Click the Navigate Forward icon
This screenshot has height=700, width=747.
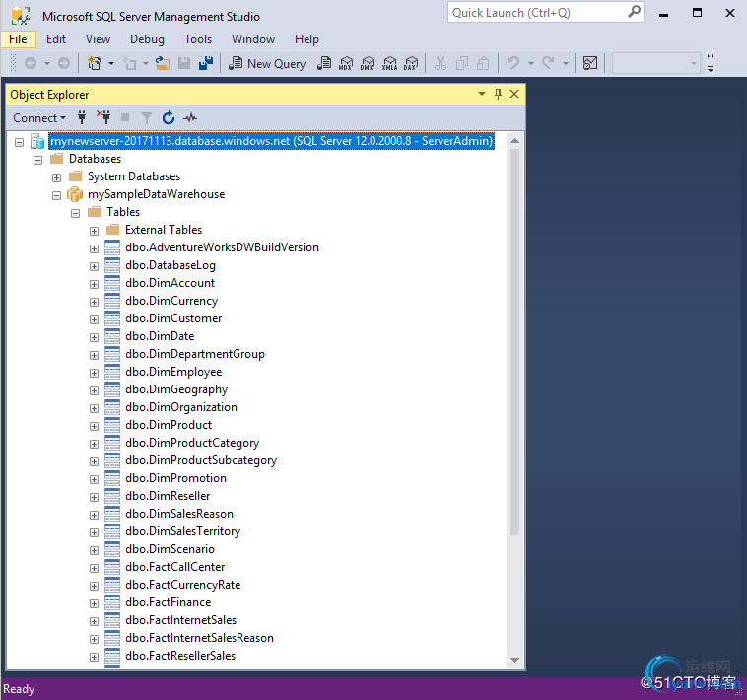click(64, 63)
